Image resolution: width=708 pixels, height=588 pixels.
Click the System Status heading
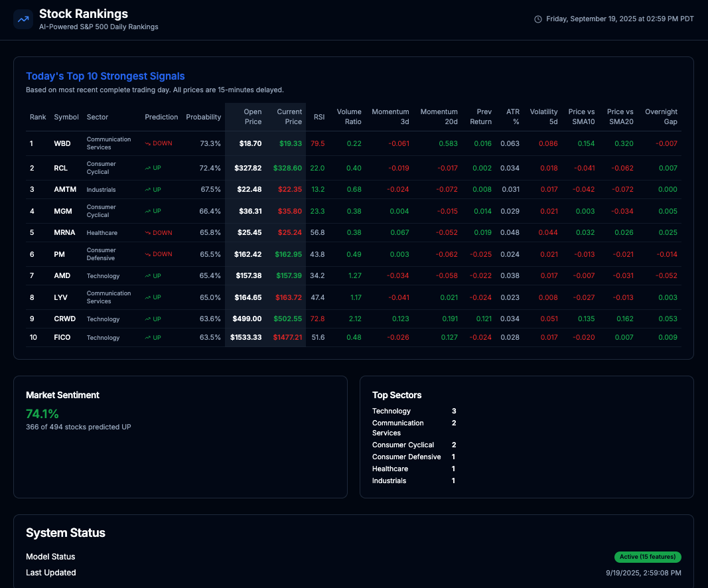(66, 533)
